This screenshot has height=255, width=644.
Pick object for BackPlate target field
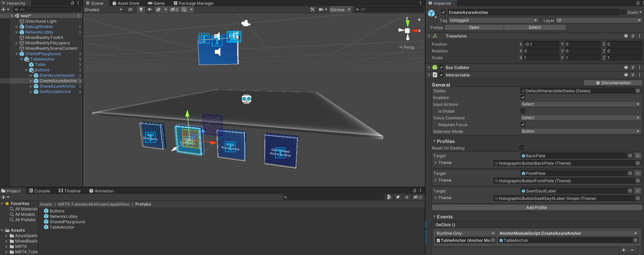(630, 156)
